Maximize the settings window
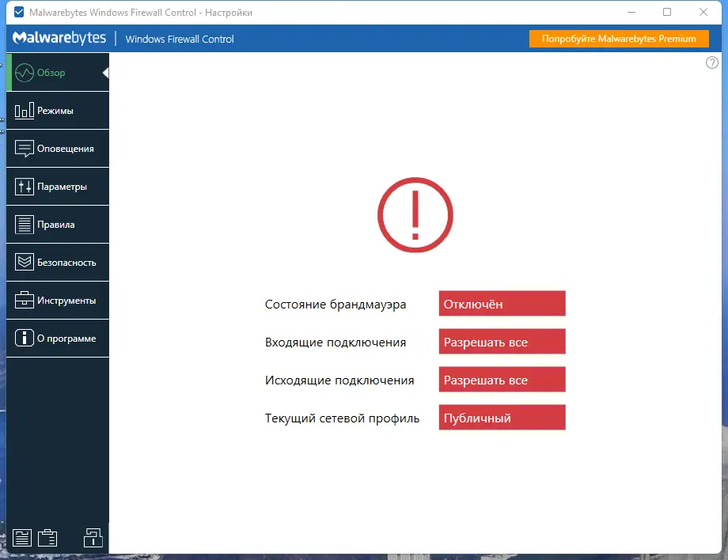Screen dimensions: 728x560 [x=667, y=12]
